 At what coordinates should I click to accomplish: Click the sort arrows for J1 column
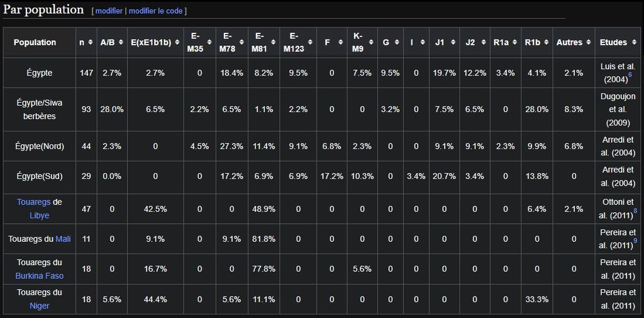click(x=453, y=43)
